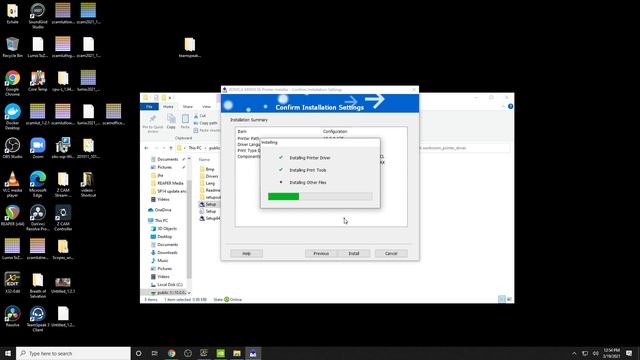Select OneDrive in Explorer navigation pane
The width and height of the screenshot is (640, 360).
pos(163,210)
